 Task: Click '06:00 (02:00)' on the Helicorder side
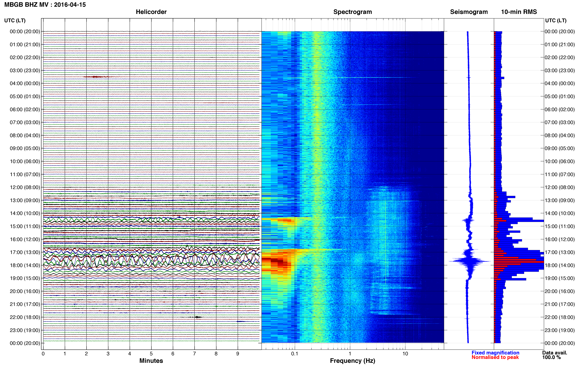point(25,110)
